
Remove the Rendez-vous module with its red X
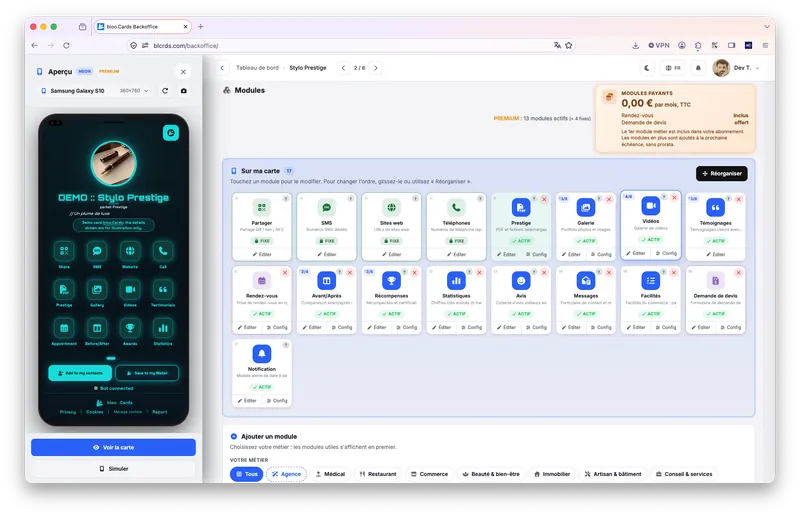click(285, 273)
